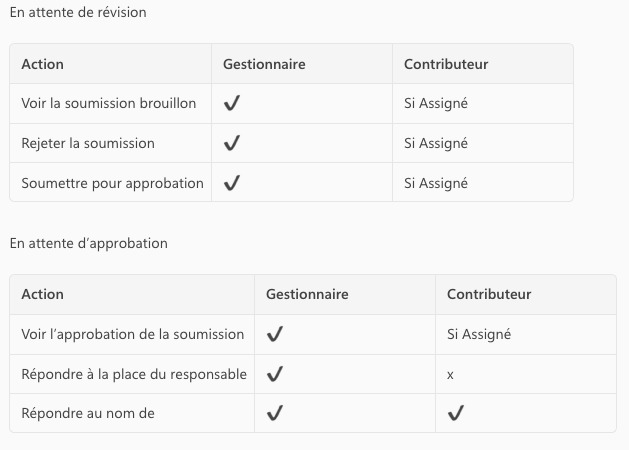Select the 'En attente de révision' heading
629x450 pixels.
(x=77, y=13)
